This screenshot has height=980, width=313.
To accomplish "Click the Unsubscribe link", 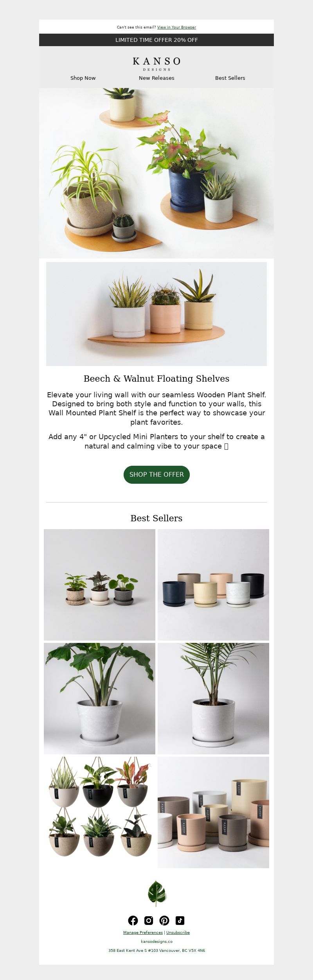I will click(178, 933).
